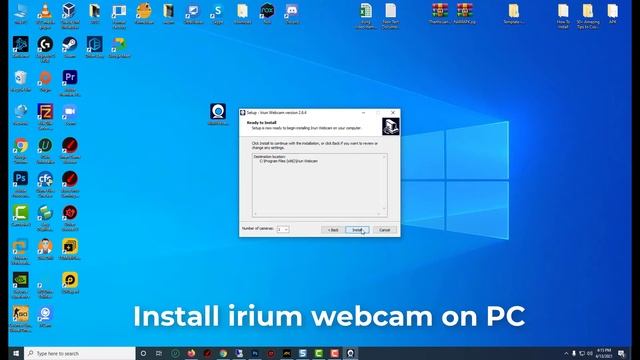Select the Steam desktop icon
640x360 pixels.
(x=70, y=47)
